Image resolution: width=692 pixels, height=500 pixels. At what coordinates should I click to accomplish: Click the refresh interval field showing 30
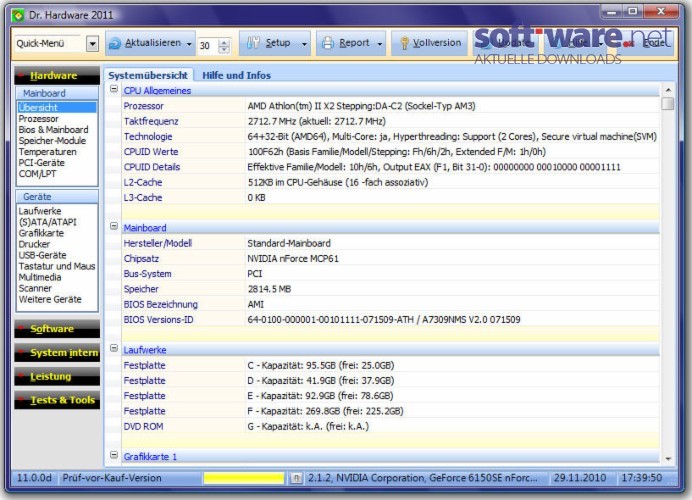[x=208, y=45]
